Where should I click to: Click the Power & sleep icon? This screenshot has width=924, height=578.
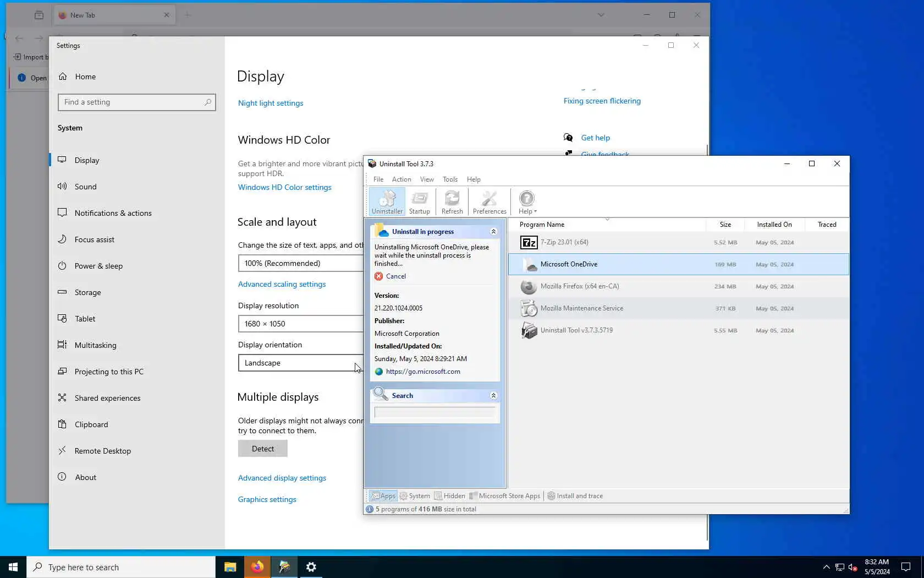pos(62,266)
